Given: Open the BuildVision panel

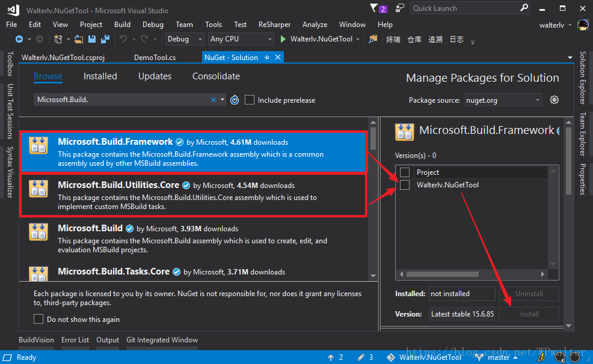Looking at the screenshot, I should click(36, 340).
